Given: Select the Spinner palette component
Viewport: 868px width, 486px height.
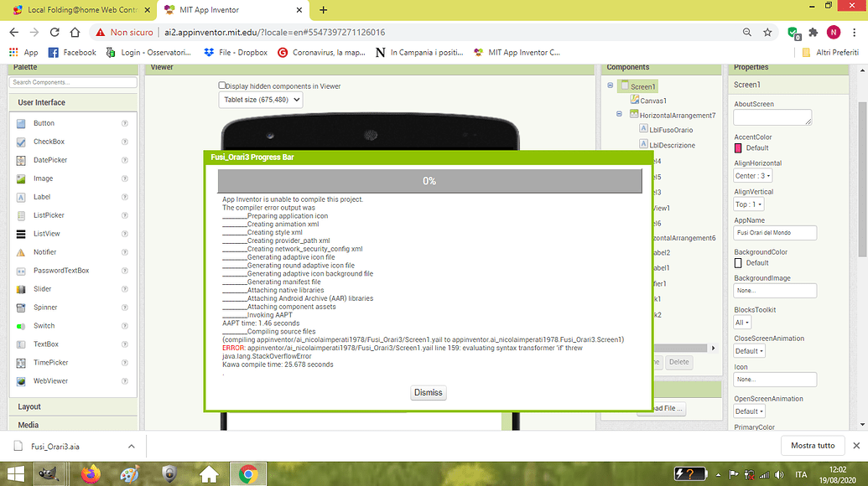Looking at the screenshot, I should pyautogui.click(x=45, y=308).
